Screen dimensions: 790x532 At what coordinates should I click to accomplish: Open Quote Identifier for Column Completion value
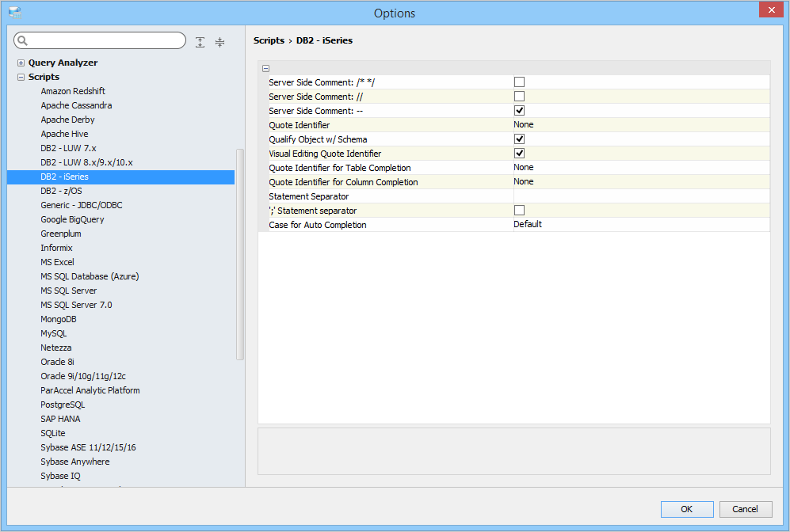tap(641, 182)
